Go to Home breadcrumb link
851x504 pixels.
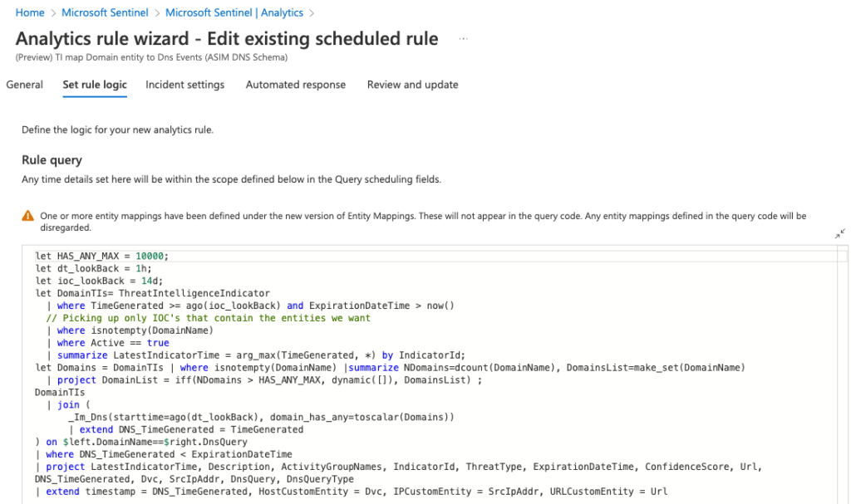coord(30,12)
